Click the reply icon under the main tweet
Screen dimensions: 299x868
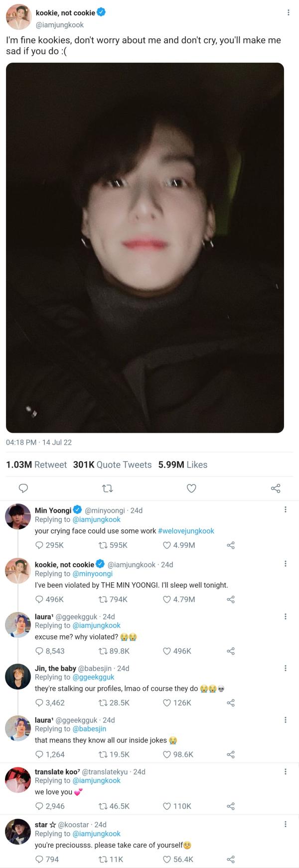coord(23,488)
